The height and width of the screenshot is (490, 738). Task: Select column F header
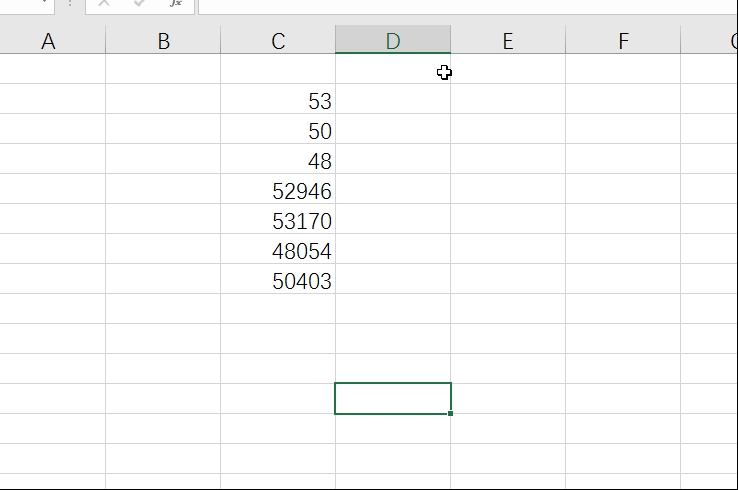pyautogui.click(x=623, y=40)
